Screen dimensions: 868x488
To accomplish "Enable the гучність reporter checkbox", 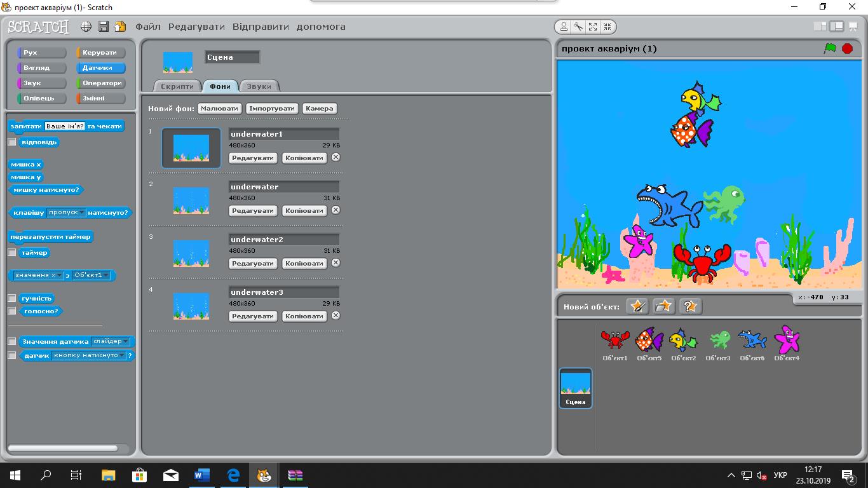I will pyautogui.click(x=12, y=299).
